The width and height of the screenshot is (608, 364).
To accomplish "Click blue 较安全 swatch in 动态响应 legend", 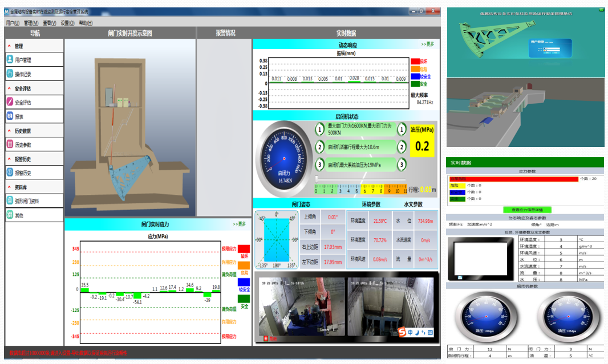I will 415,76.
